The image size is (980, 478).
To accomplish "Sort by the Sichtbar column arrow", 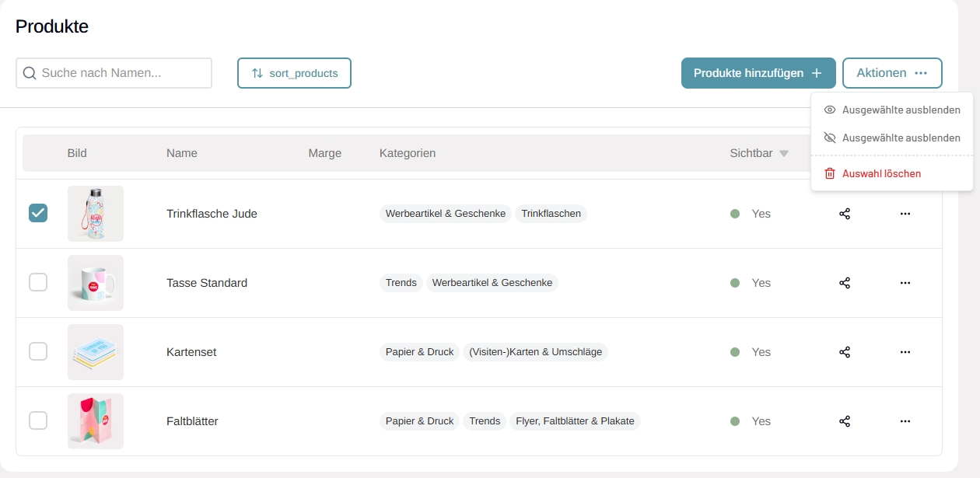I will [784, 154].
